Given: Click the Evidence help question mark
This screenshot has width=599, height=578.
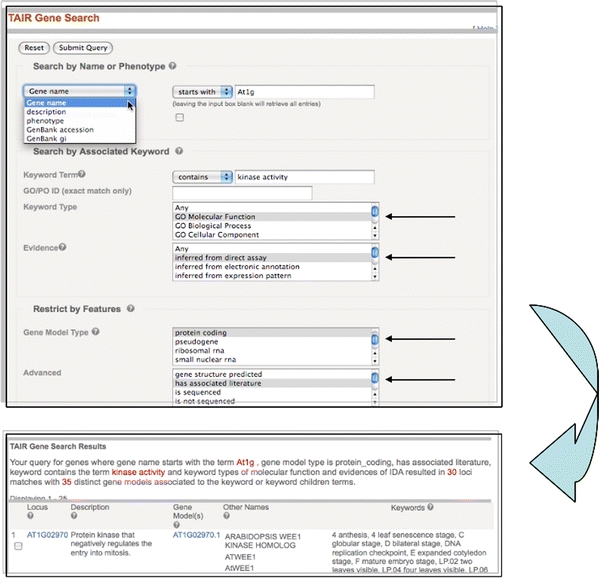Looking at the screenshot, I should (63, 247).
